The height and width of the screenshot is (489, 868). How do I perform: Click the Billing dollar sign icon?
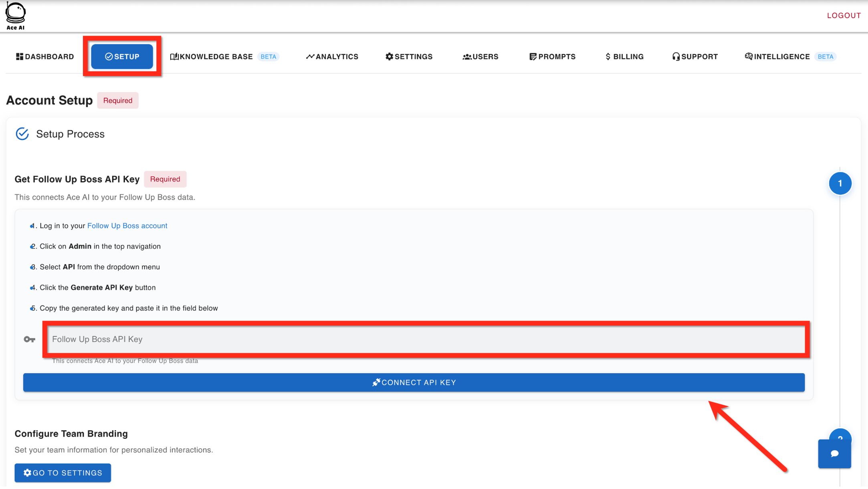click(x=608, y=57)
